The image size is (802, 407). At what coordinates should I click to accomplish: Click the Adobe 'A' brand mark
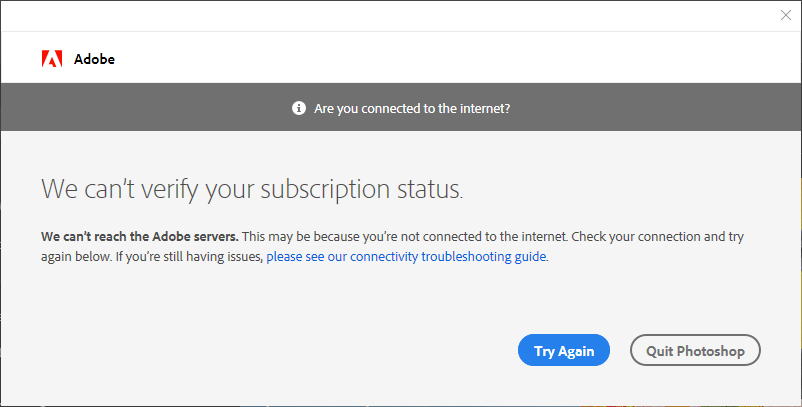pos(52,59)
